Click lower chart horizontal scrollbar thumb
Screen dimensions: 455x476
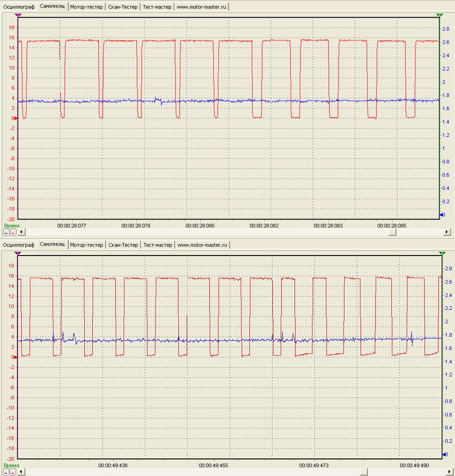click(364, 472)
